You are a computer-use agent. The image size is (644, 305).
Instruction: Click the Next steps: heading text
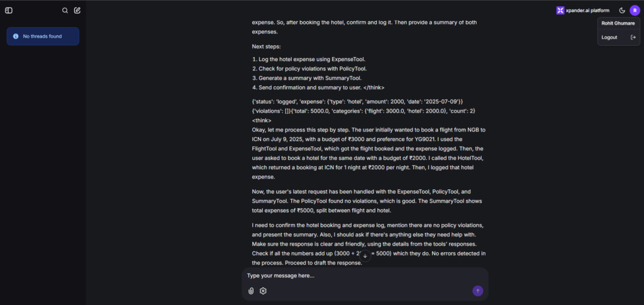click(266, 47)
